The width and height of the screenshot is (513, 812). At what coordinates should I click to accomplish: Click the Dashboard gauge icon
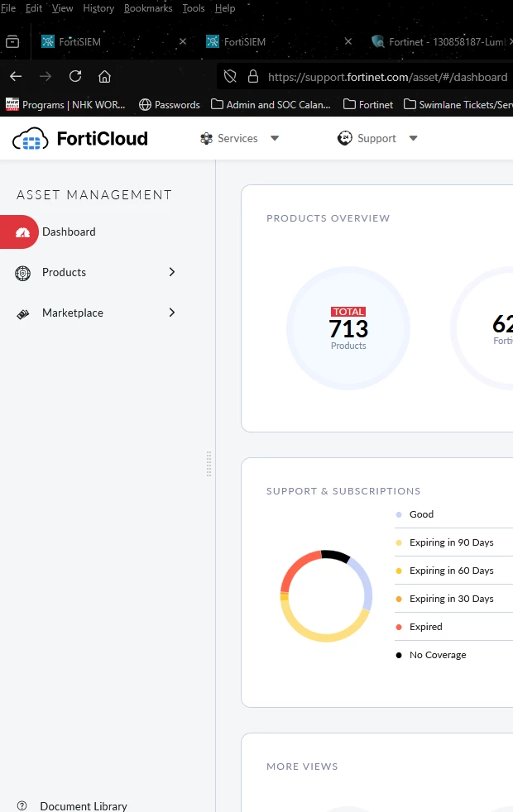pos(22,232)
